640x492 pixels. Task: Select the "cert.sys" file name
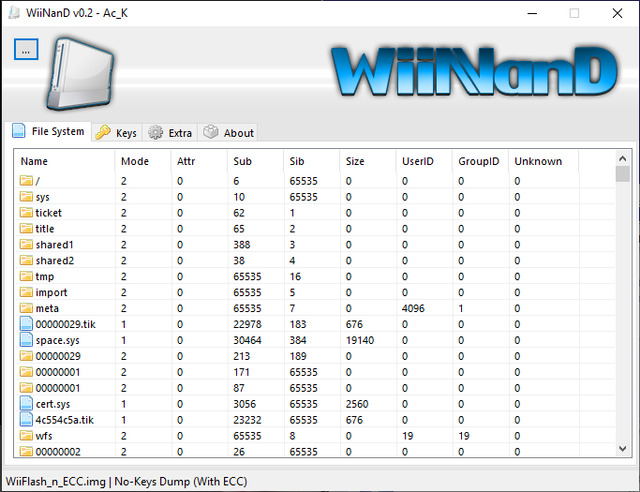tap(53, 404)
